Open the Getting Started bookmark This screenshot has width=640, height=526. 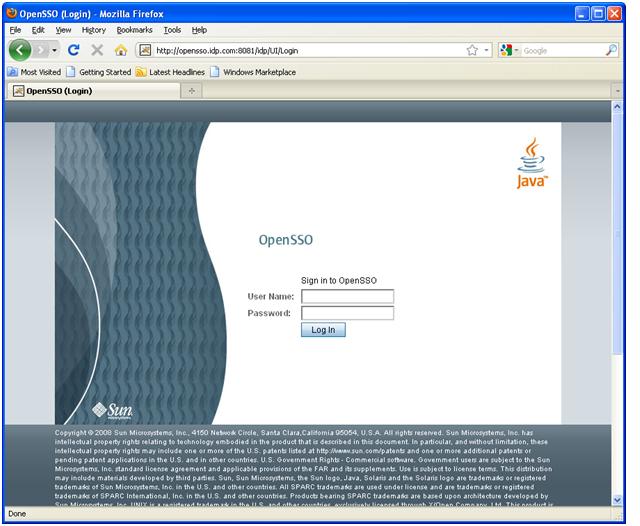pos(99,72)
